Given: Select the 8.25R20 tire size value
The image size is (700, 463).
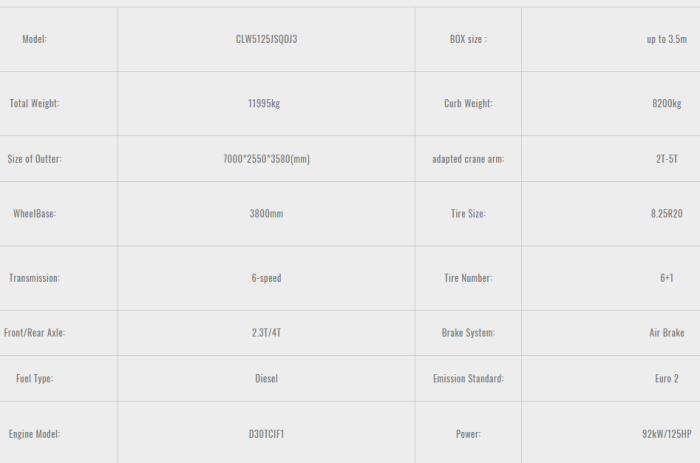Looking at the screenshot, I should point(666,214).
